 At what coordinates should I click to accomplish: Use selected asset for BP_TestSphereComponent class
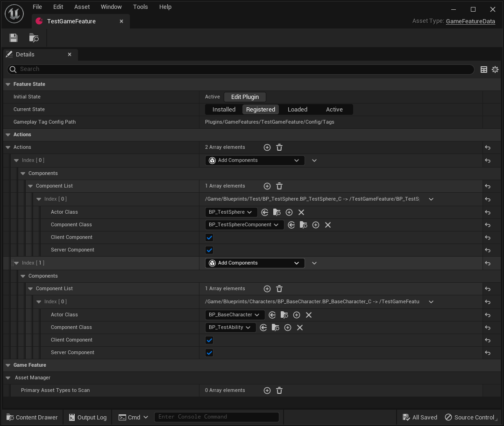pos(291,225)
